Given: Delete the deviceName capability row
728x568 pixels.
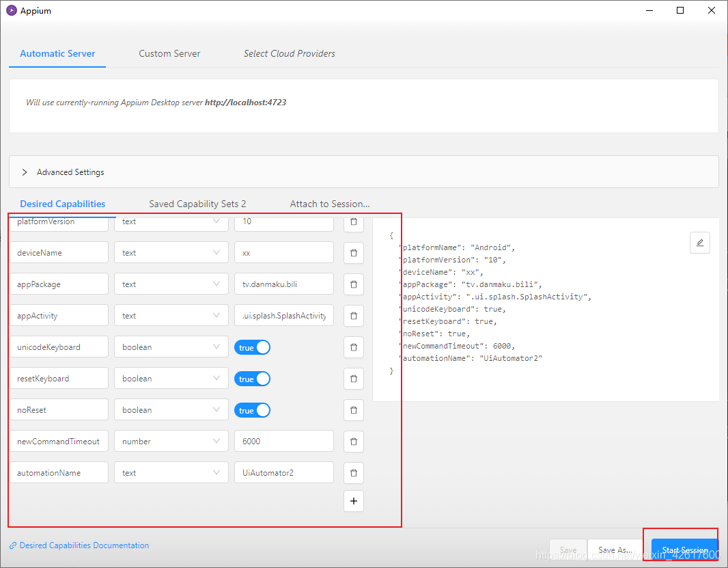Looking at the screenshot, I should (353, 252).
